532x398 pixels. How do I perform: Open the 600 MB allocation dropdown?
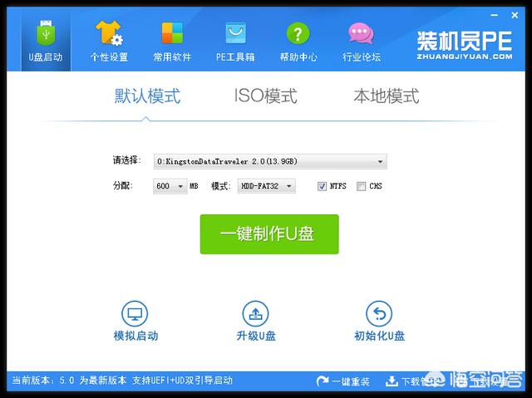point(170,186)
